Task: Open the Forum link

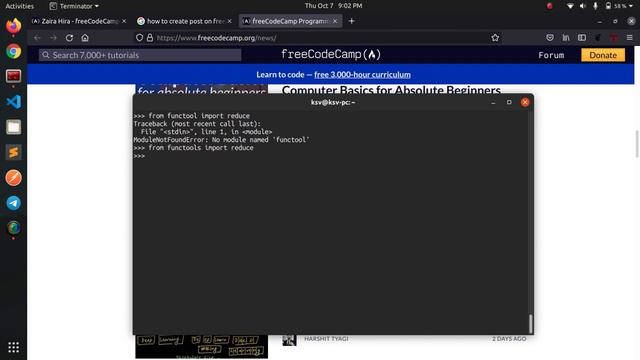Action: (551, 55)
